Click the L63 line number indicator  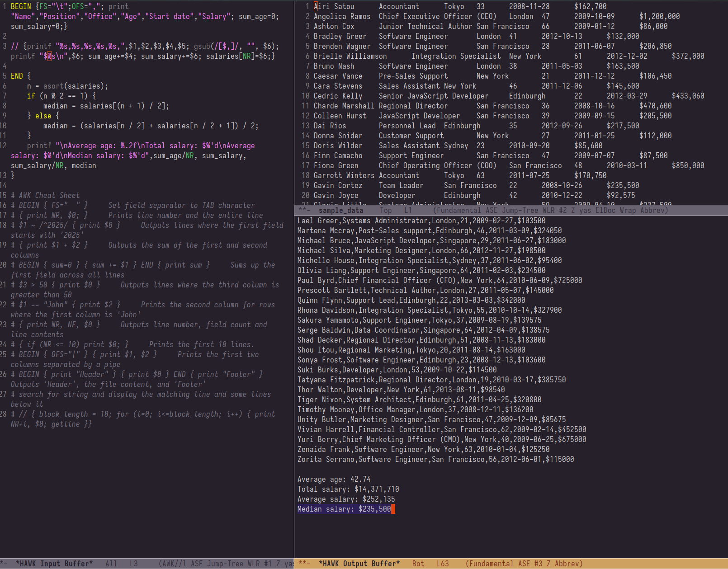[x=442, y=564]
